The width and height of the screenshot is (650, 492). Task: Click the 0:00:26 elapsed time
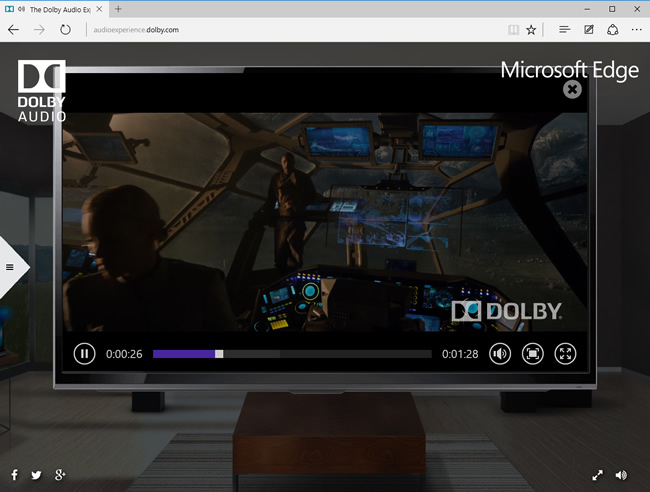[124, 354]
